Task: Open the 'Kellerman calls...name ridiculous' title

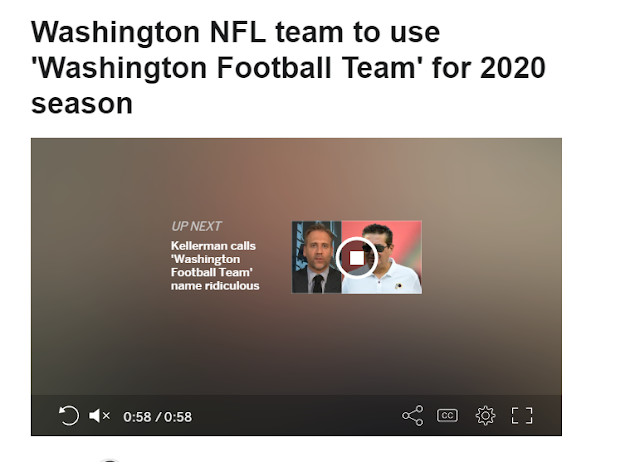Action: coord(215,266)
